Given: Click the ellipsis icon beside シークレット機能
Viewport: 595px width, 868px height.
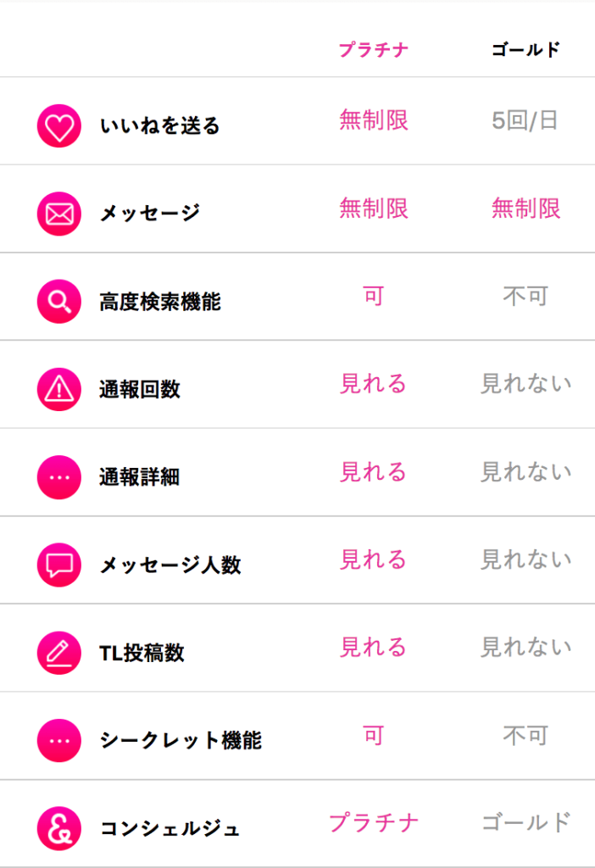Looking at the screenshot, I should click(x=59, y=741).
